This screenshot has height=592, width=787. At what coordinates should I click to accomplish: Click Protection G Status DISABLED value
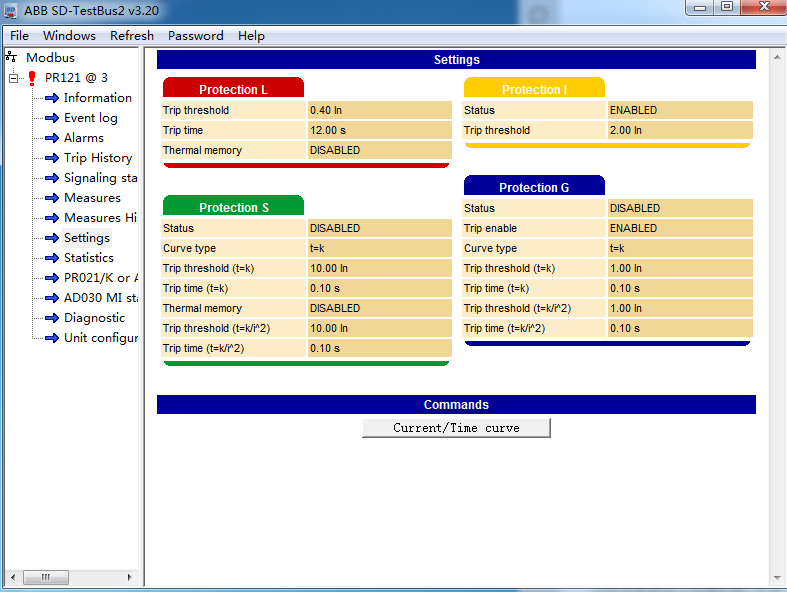[680, 208]
